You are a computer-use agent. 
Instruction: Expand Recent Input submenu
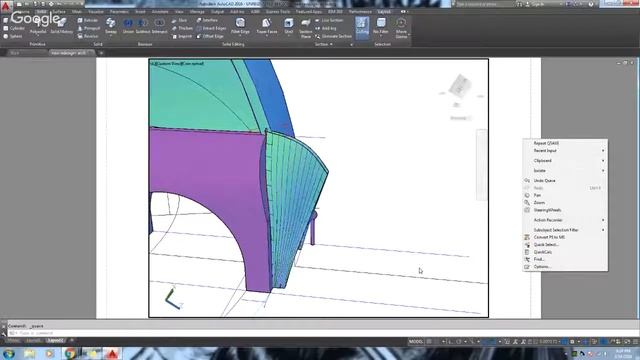coord(565,151)
